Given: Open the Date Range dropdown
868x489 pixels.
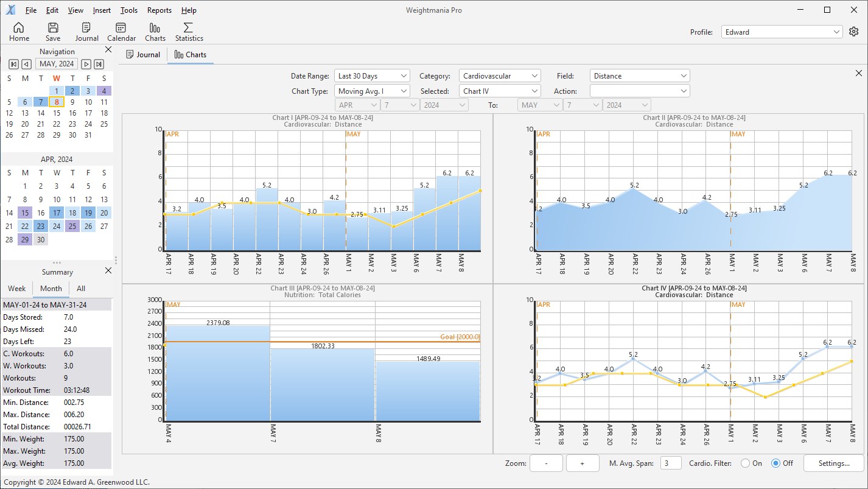Looking at the screenshot, I should point(373,76).
